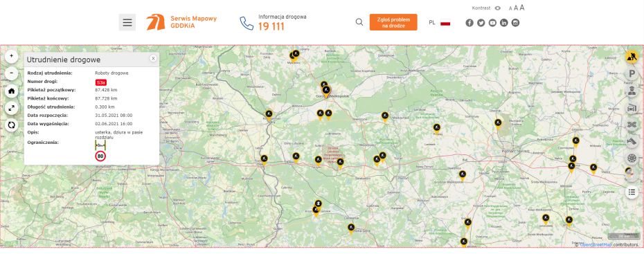This screenshot has height=254, width=644.
Task: Click the Polish flag icon
Action: (445, 23)
